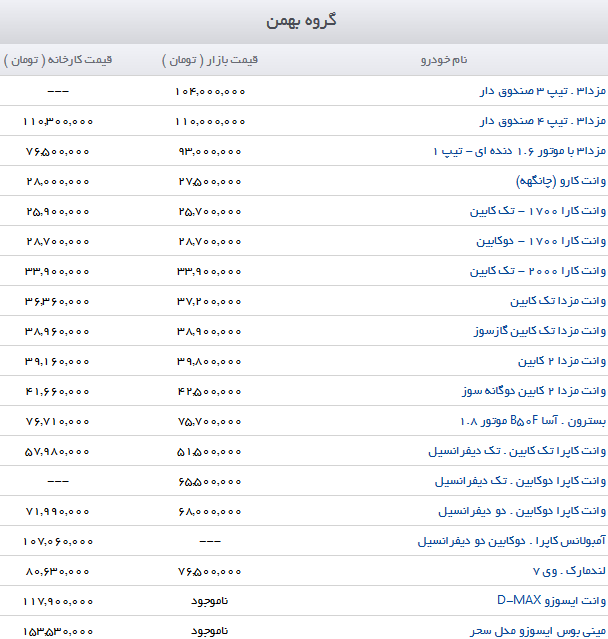This screenshot has height=639, width=608.
Task: Select factory price ۳۸,۹۶۰,۰۰۰
Action: [57, 331]
